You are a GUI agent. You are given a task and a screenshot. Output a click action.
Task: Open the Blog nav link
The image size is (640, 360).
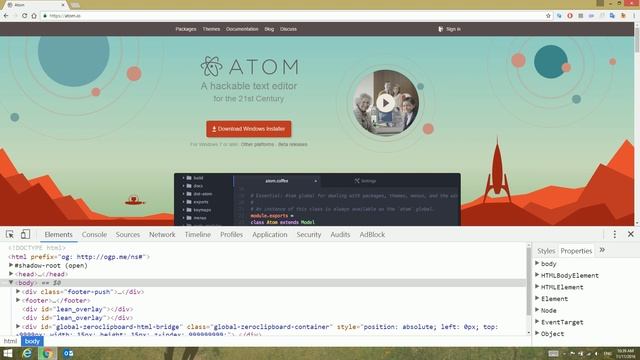[269, 29]
